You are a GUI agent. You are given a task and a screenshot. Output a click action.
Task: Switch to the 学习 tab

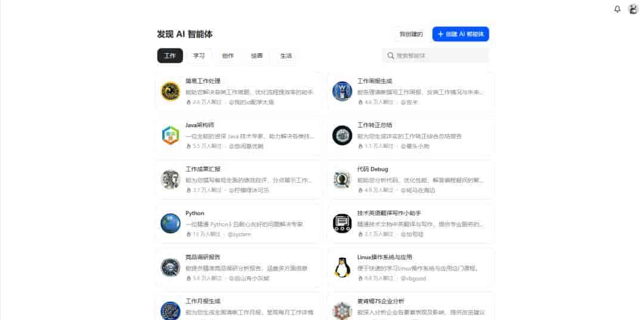point(199,56)
